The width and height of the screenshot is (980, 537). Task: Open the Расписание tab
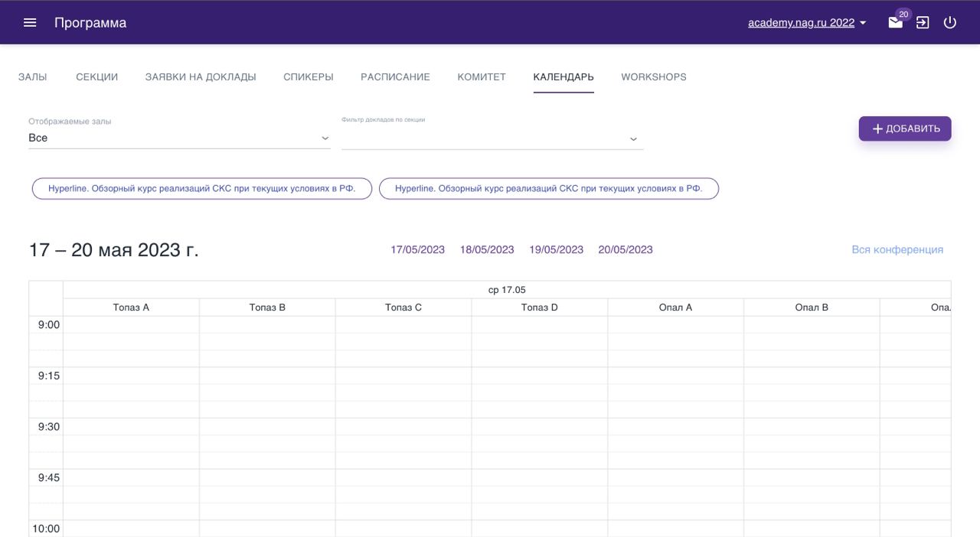pos(395,77)
